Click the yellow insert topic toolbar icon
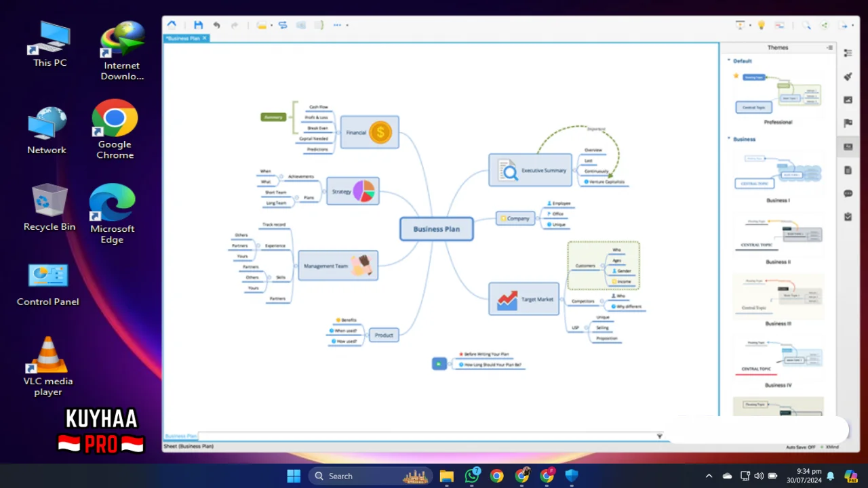The width and height of the screenshot is (868, 488). pos(261,25)
